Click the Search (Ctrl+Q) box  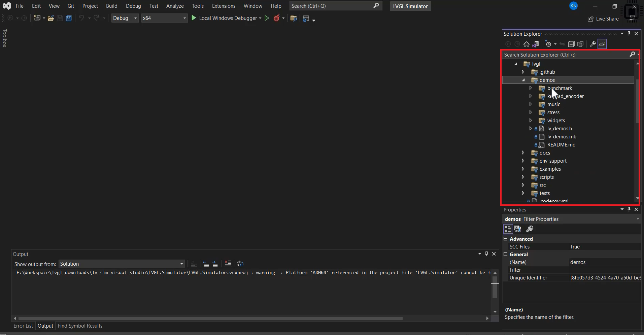pyautogui.click(x=335, y=6)
